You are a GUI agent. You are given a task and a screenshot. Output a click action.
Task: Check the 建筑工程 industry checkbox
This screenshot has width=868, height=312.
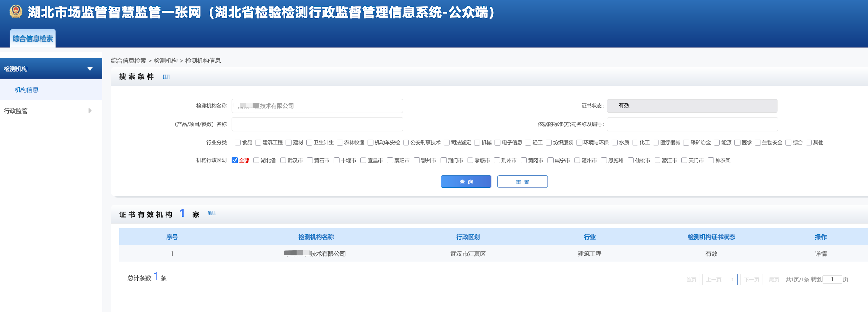point(258,142)
